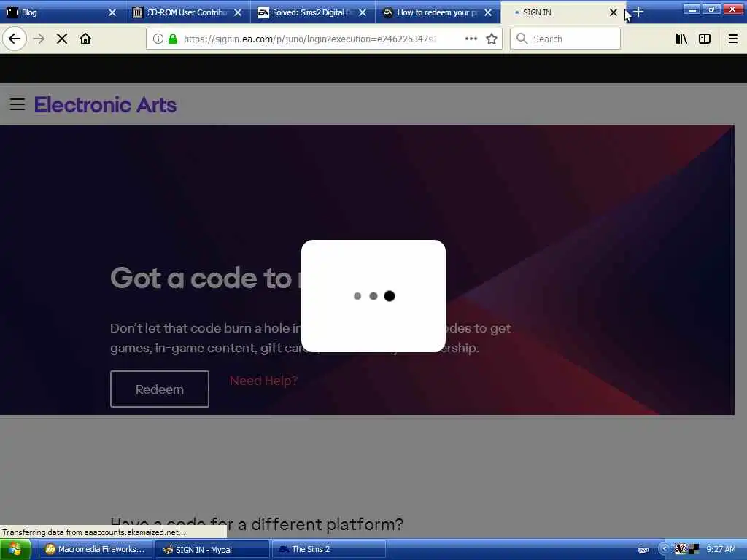Open the Need Help? link
Screen dimensions: 747x560
(x=263, y=381)
